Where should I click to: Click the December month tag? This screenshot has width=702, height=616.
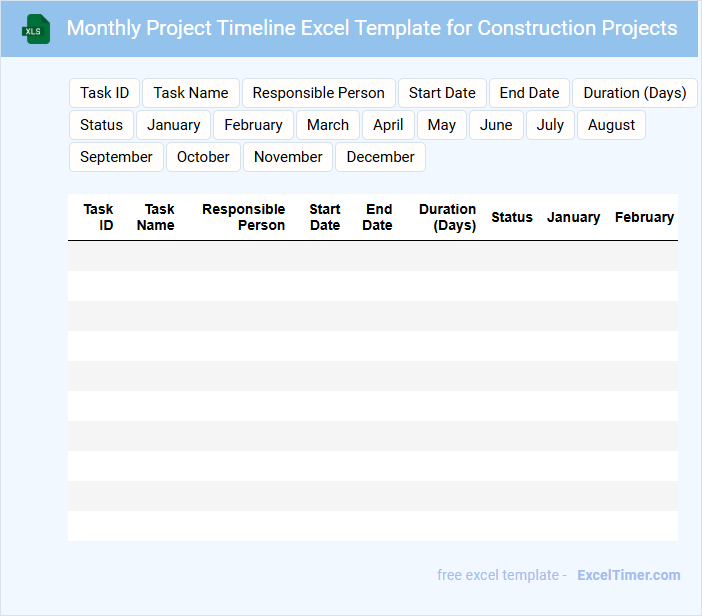380,157
